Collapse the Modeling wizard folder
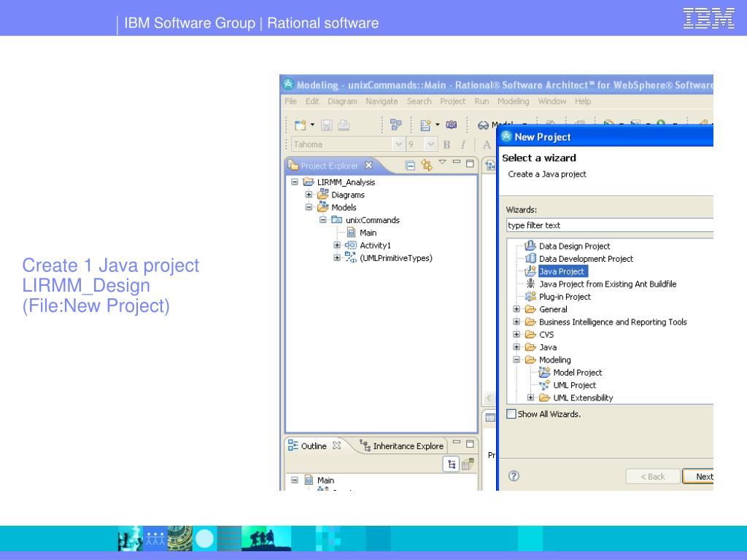Screen dimensions: 747x560 point(516,359)
